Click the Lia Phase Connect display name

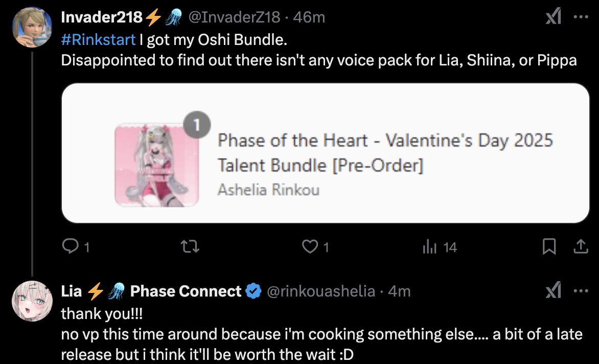(151, 291)
